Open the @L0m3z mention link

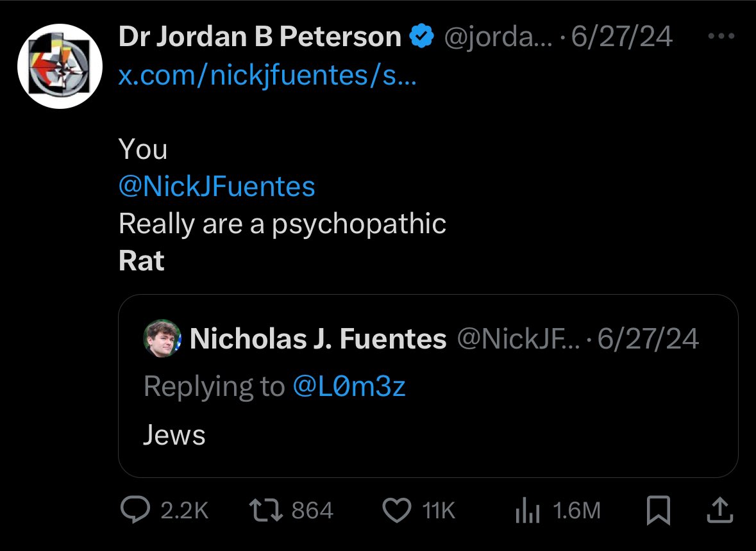[349, 386]
